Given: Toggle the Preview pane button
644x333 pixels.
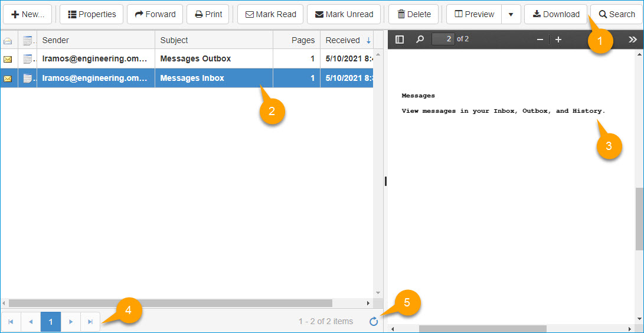Looking at the screenshot, I should [x=475, y=14].
